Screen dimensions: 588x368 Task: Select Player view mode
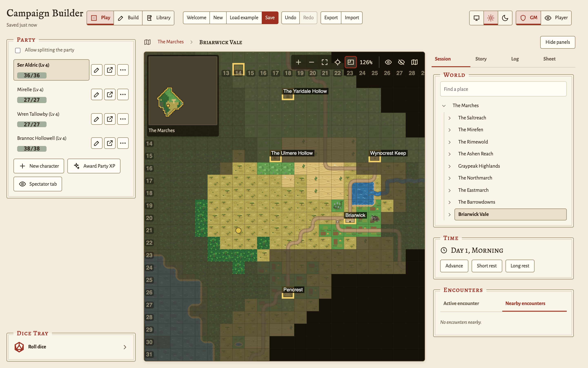(556, 18)
